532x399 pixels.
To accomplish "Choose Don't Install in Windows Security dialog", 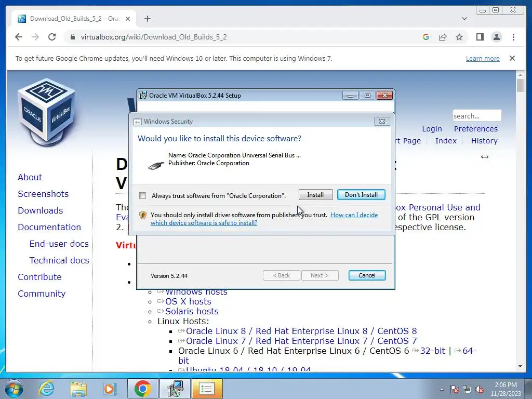I will point(361,195).
